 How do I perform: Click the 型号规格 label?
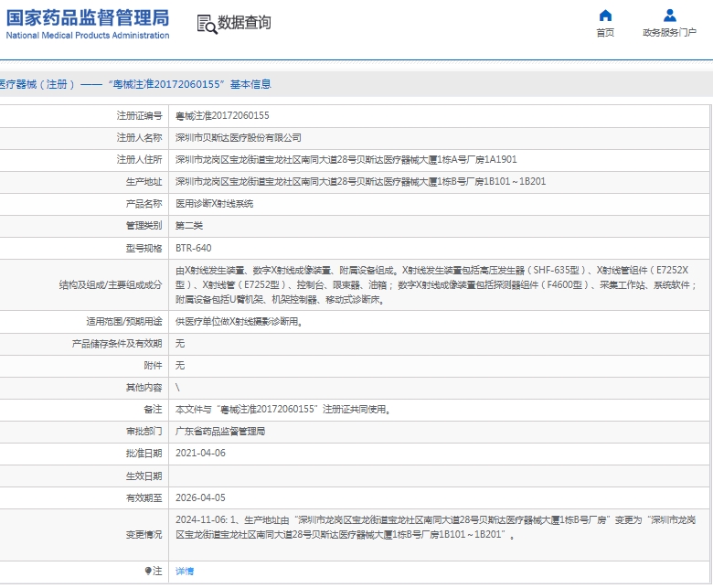[144, 249]
